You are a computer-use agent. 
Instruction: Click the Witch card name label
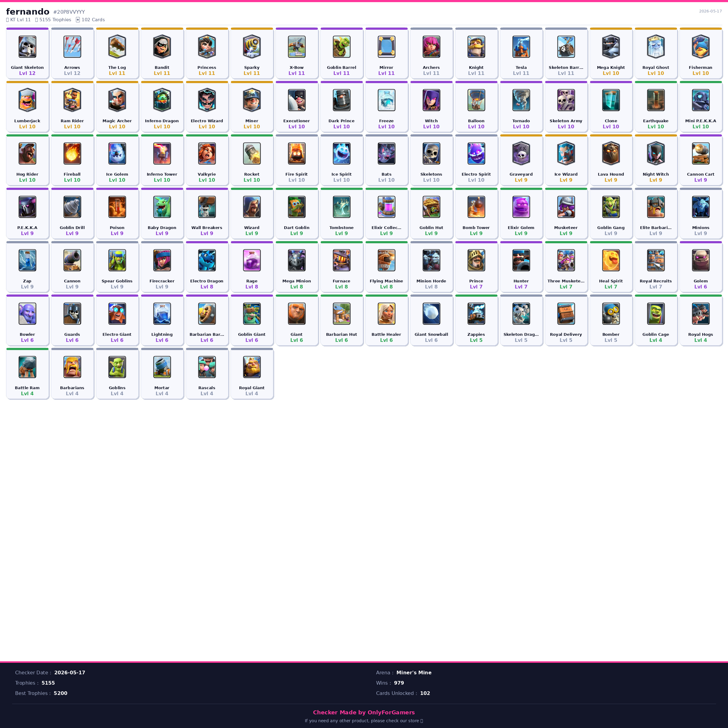(x=431, y=121)
